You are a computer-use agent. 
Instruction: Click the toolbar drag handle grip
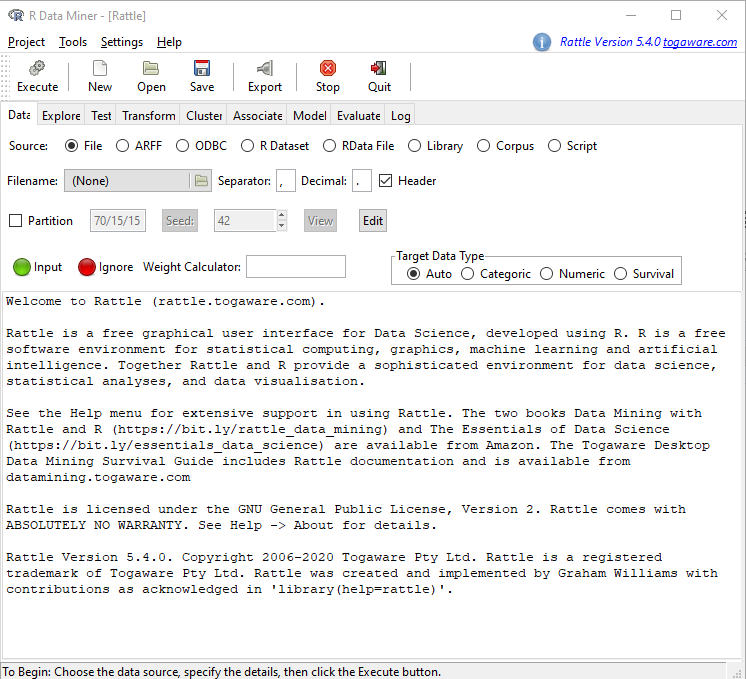pos(5,76)
